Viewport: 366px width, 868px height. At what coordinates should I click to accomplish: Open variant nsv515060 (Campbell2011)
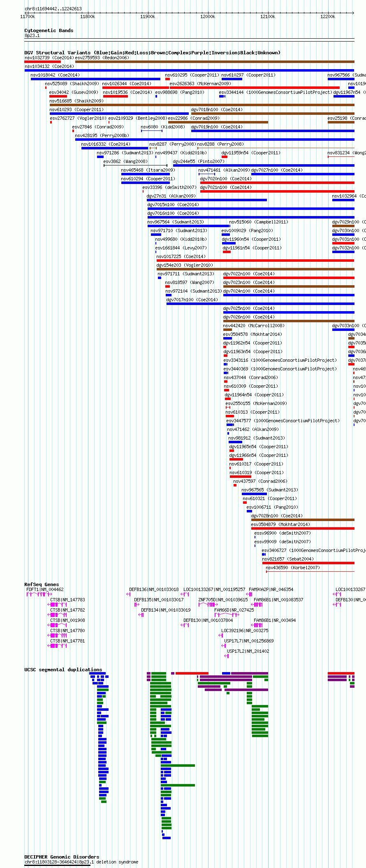tap(259, 222)
